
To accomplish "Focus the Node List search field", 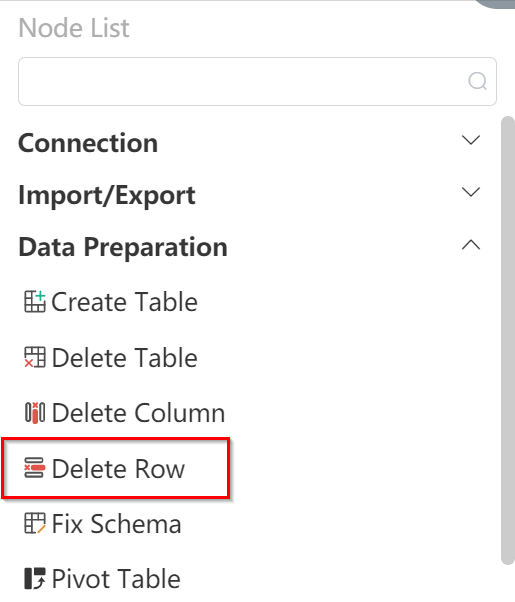I will (x=257, y=81).
